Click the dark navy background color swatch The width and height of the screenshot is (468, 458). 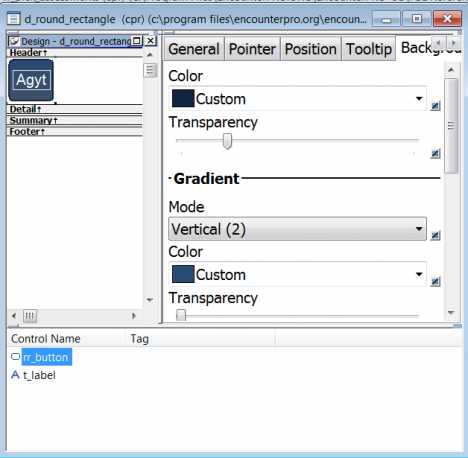183,98
